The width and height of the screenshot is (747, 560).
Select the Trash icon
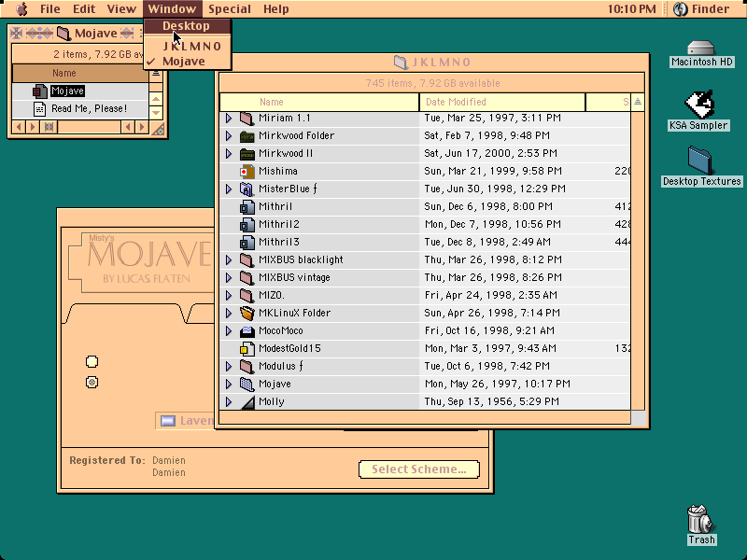700,519
